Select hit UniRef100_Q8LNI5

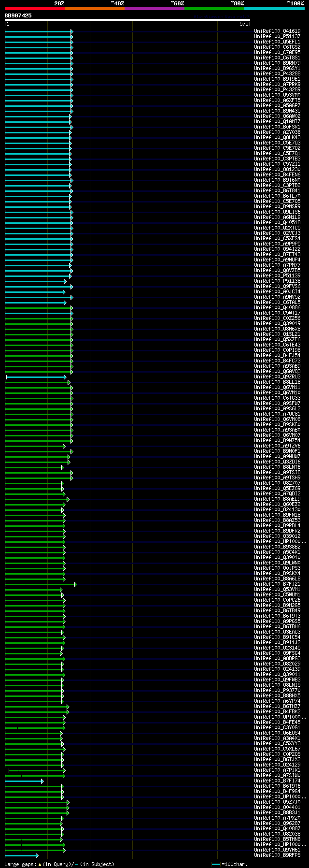(x=277, y=685)
